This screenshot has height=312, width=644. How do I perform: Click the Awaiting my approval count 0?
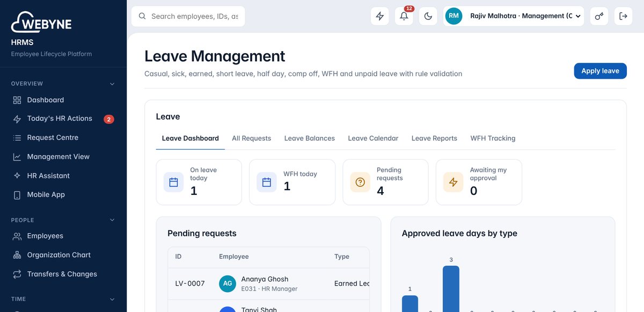[473, 191]
